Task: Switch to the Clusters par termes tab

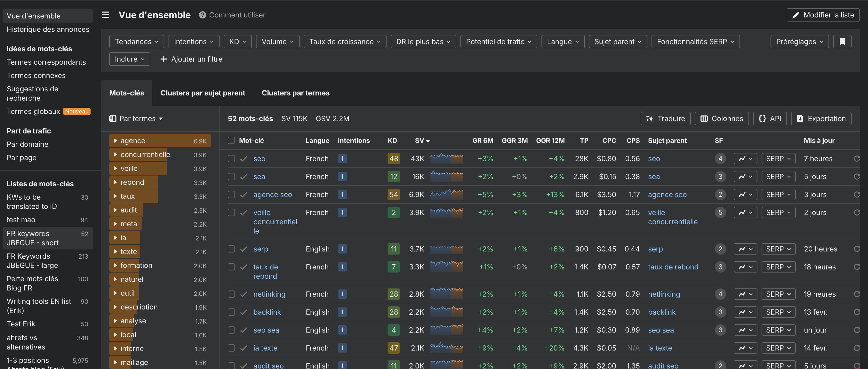Action: click(295, 93)
